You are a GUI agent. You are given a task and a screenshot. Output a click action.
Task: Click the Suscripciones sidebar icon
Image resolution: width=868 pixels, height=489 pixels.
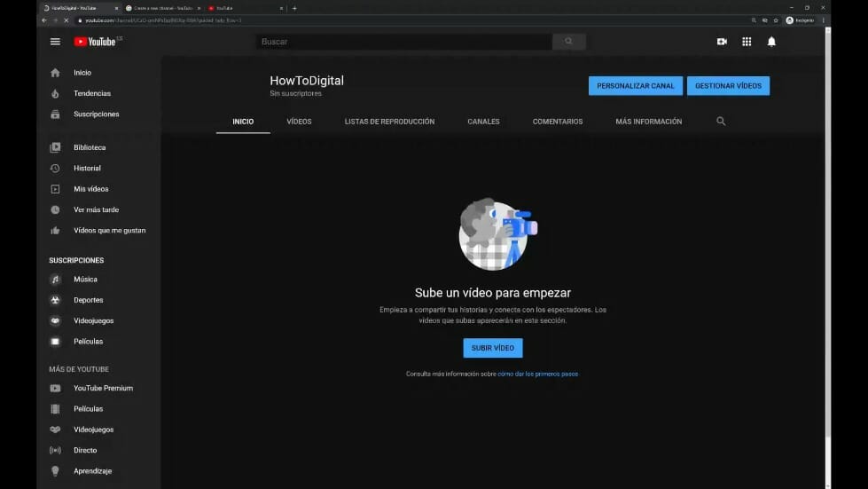tap(55, 114)
